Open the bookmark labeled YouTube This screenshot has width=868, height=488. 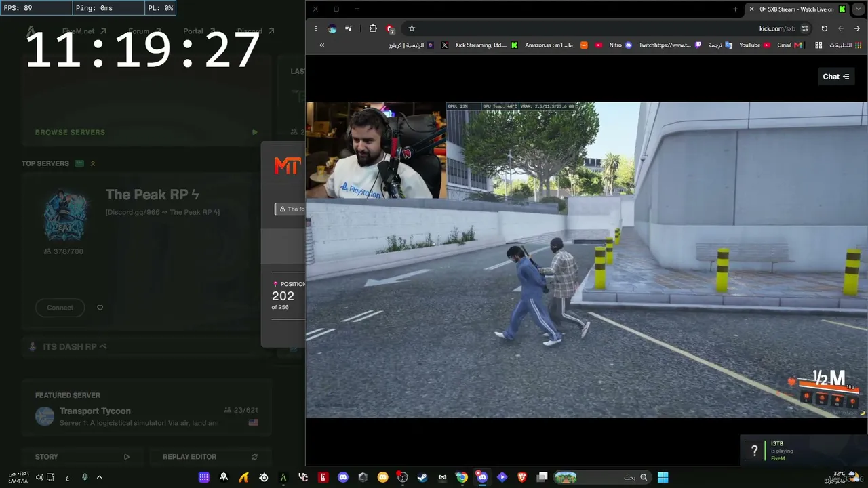point(754,45)
